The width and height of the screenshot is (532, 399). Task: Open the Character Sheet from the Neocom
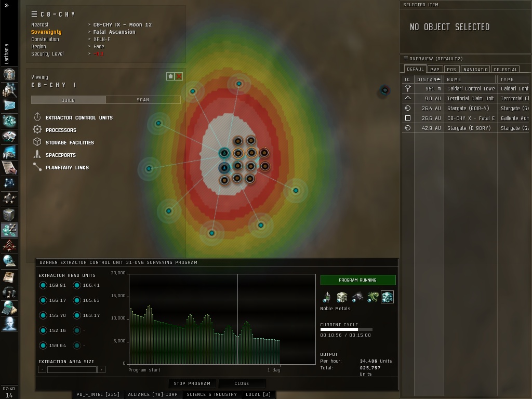click(9, 74)
